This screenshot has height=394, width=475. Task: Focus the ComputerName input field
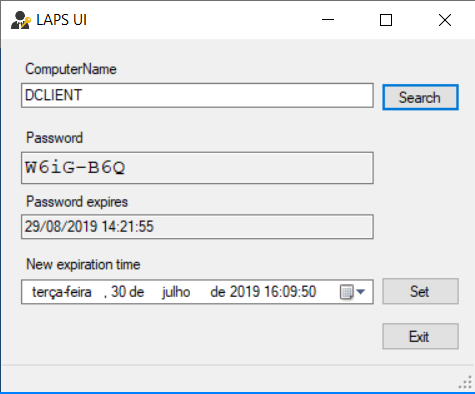point(197,95)
